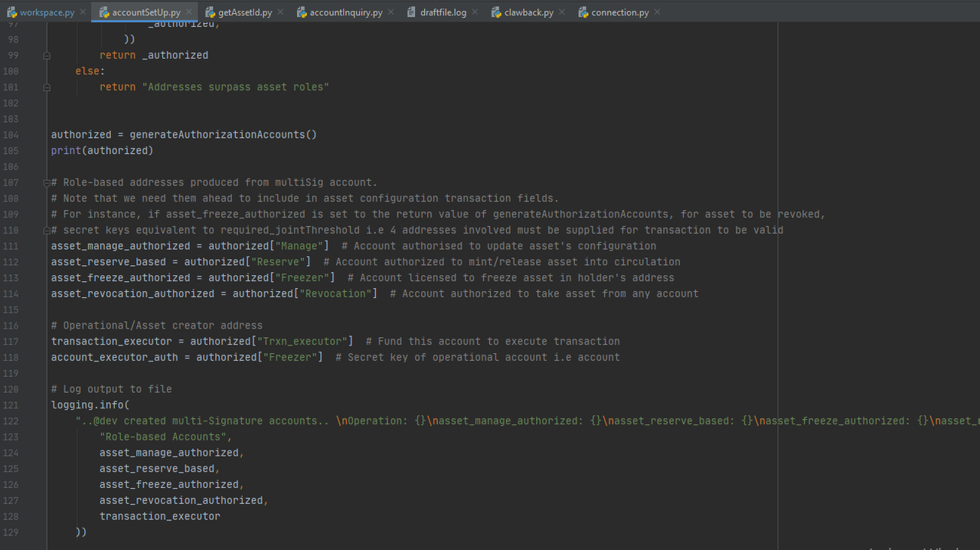
Task: Switch to the workspace.py tab
Action: [x=47, y=12]
